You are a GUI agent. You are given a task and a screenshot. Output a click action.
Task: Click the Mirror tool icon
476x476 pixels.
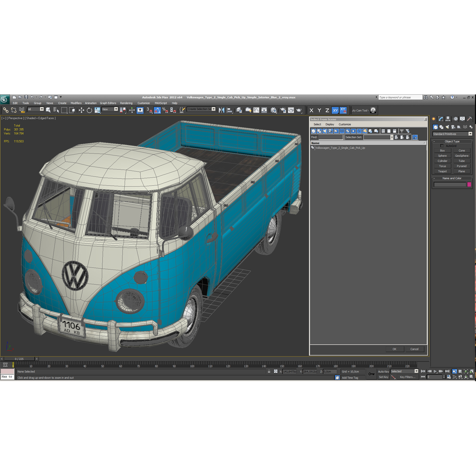(x=221, y=110)
